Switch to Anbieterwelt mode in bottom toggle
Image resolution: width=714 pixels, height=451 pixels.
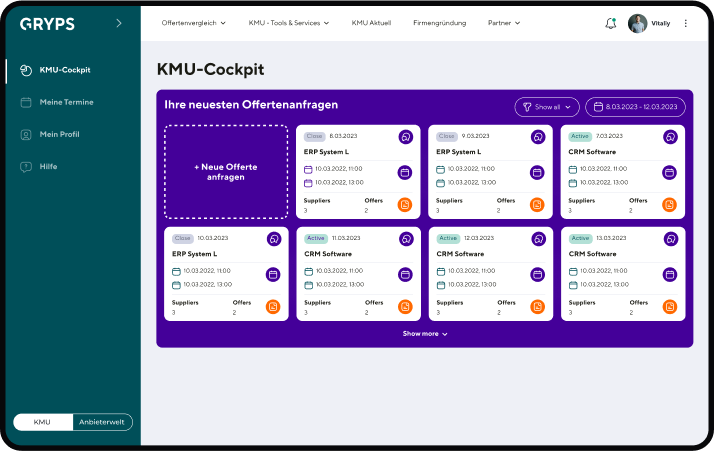click(x=102, y=422)
